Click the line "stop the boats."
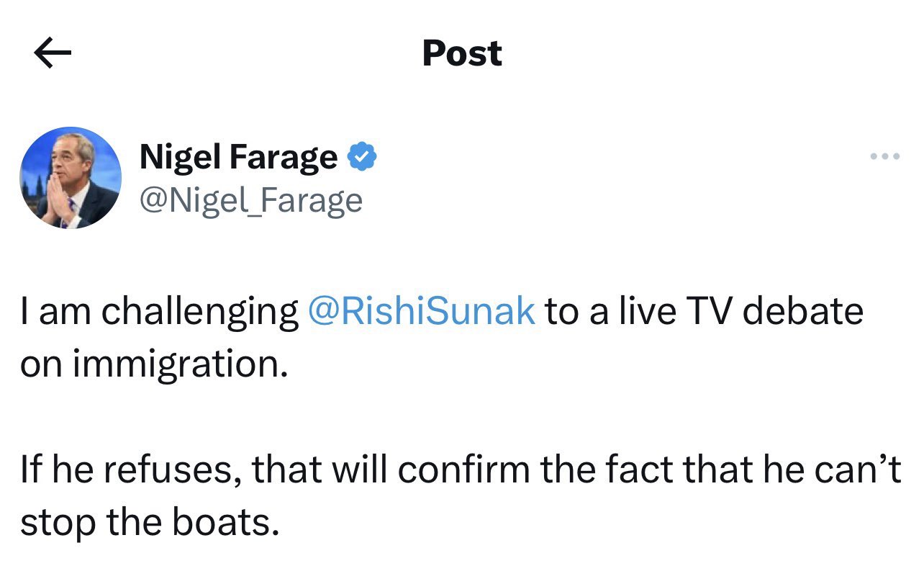 [x=149, y=524]
